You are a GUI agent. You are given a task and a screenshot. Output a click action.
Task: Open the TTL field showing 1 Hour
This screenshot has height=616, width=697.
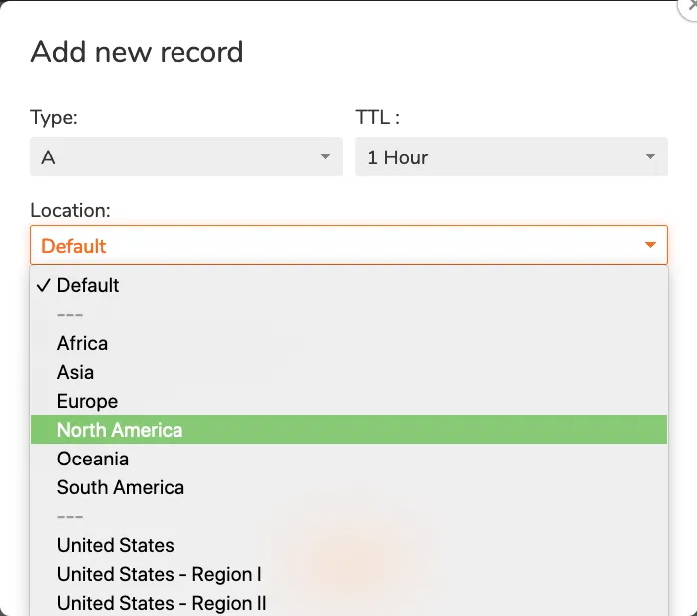tap(510, 157)
